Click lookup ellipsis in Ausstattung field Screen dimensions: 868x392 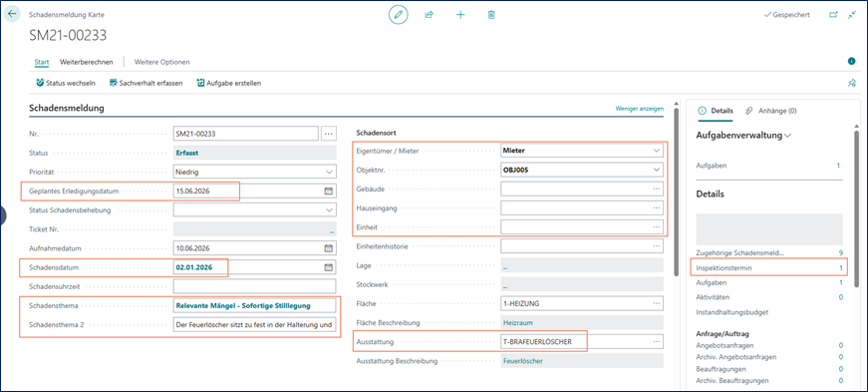657,341
